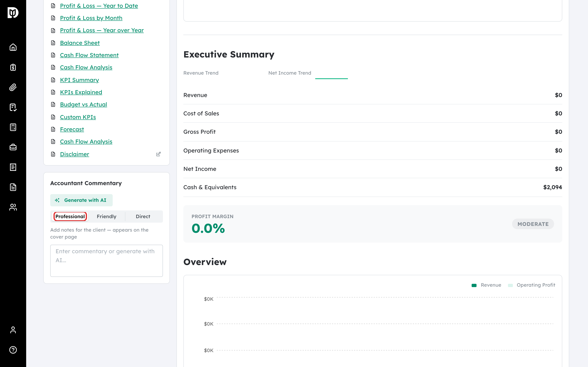Open the help question-mark icon
This screenshot has height=367, width=588.
13,350
